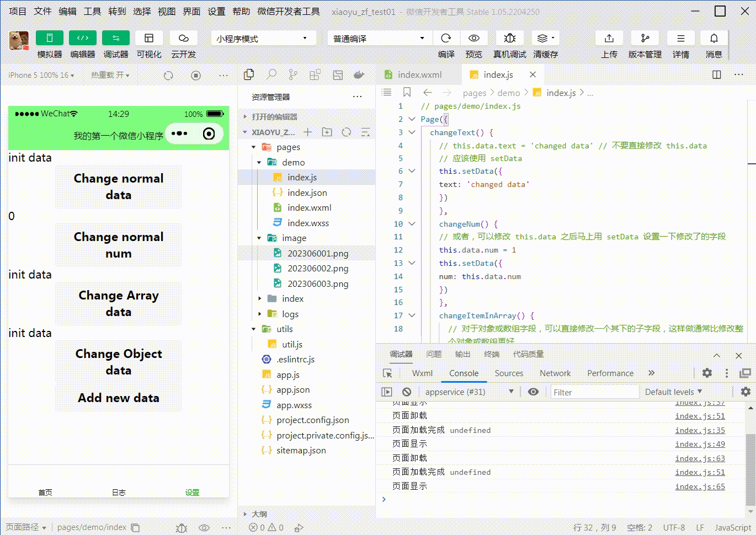Open app.json in the file tree

pos(293,390)
